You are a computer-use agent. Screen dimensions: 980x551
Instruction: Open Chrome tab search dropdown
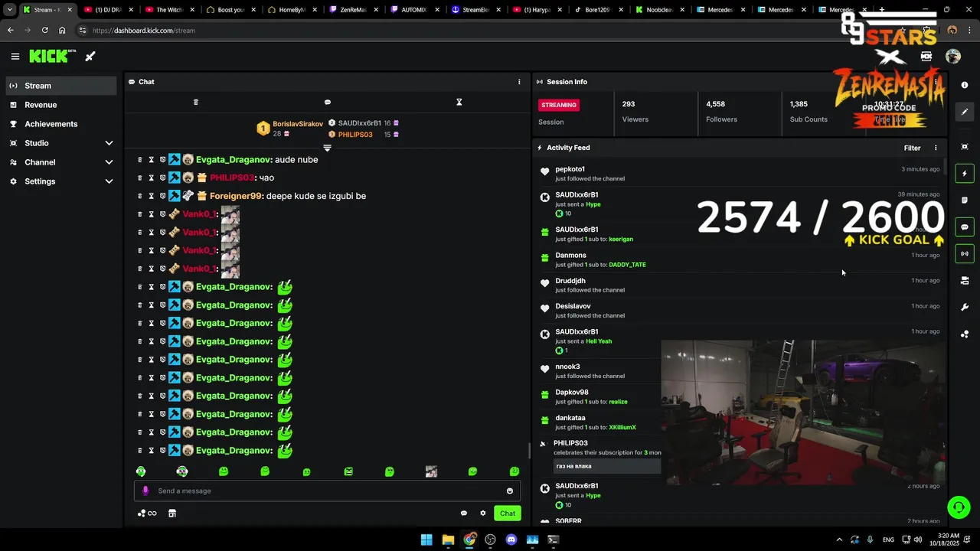(9, 10)
